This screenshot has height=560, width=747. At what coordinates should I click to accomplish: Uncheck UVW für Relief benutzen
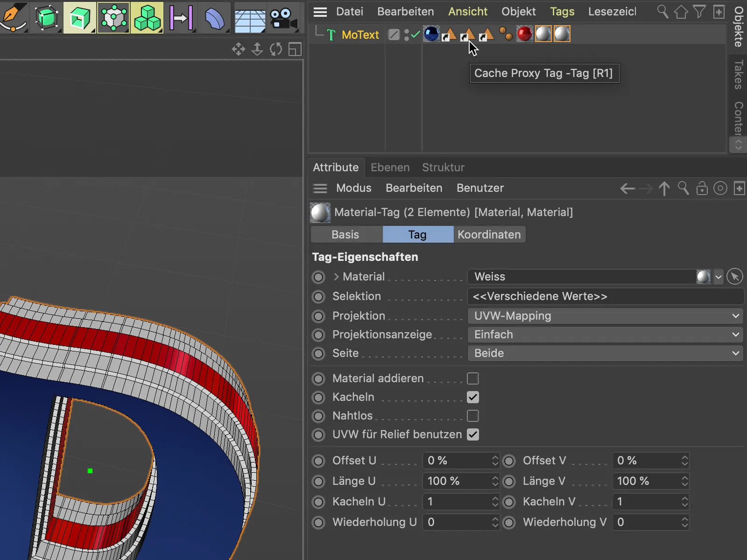(473, 434)
